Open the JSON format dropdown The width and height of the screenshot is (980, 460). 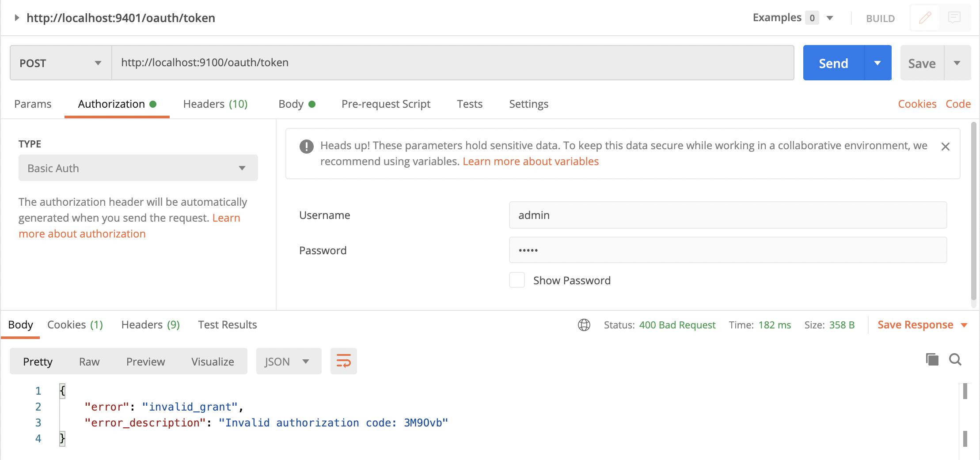click(288, 362)
